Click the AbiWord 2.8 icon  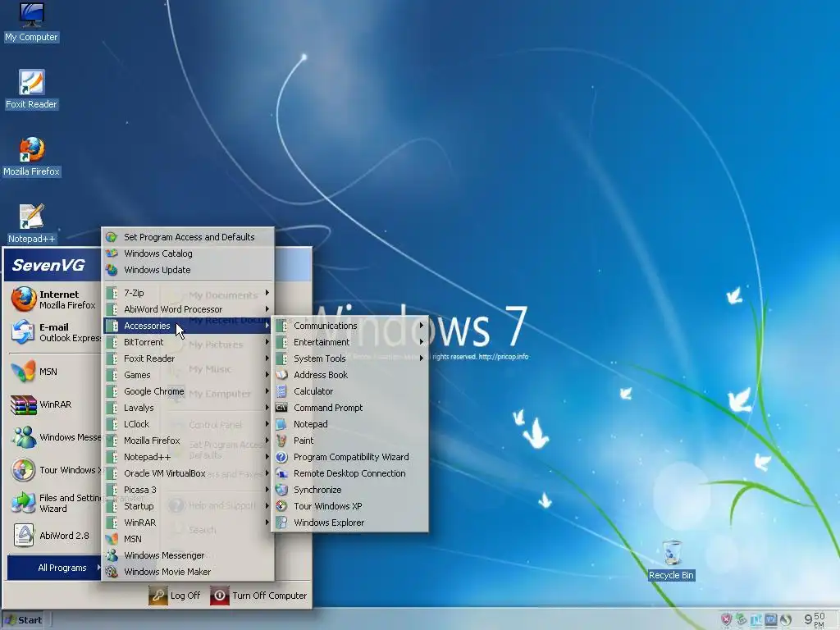[x=24, y=536]
